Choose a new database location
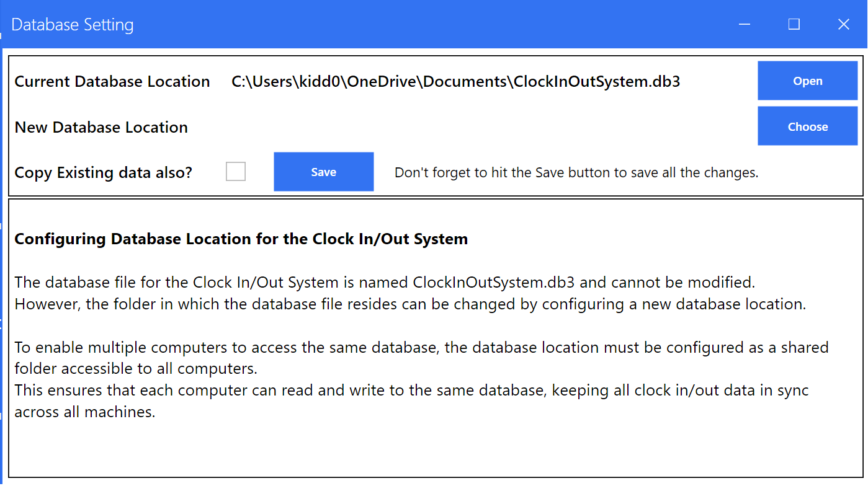Image resolution: width=868 pixels, height=486 pixels. click(807, 126)
